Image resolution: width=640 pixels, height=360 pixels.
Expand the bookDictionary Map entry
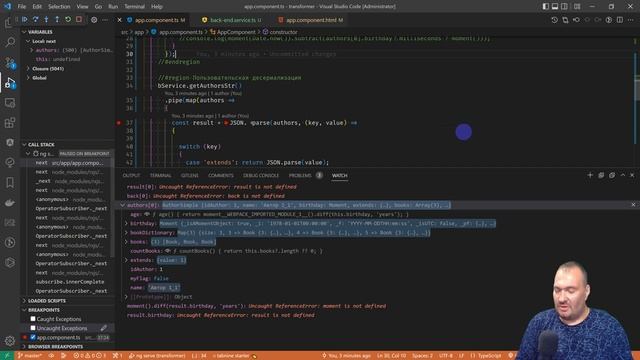click(x=126, y=233)
